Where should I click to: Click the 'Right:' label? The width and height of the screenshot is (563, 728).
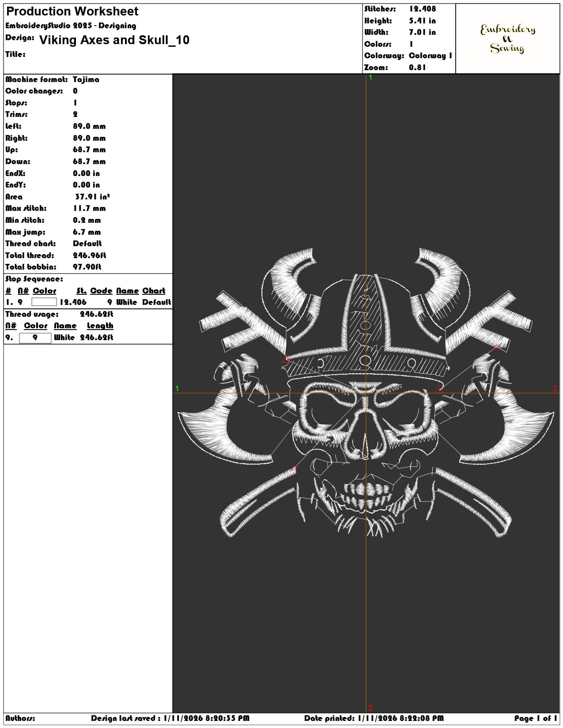[x=16, y=138]
